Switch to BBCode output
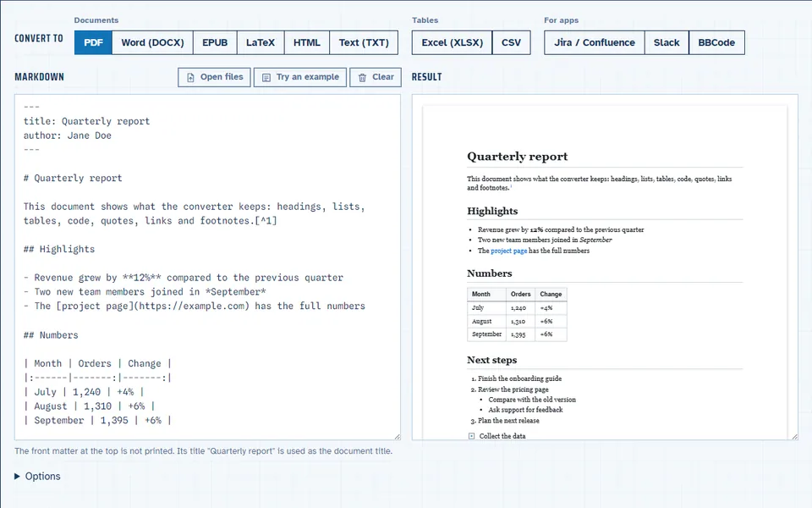 click(716, 42)
